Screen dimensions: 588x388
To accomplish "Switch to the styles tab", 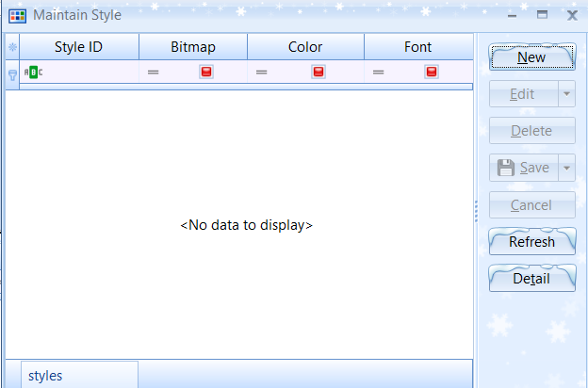I will point(45,375).
